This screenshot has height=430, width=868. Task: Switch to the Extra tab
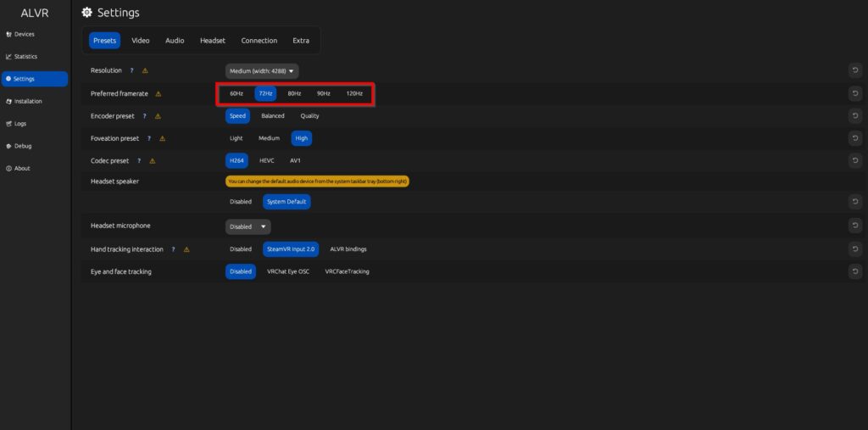point(301,41)
